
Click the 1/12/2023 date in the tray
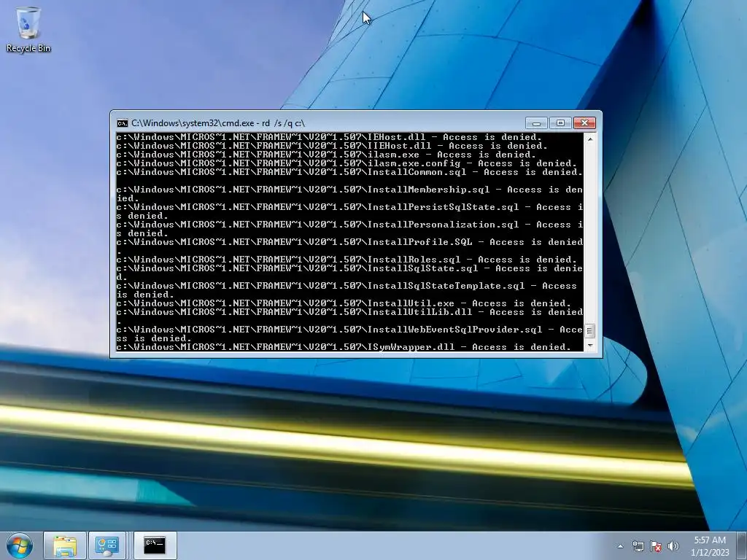[710, 553]
